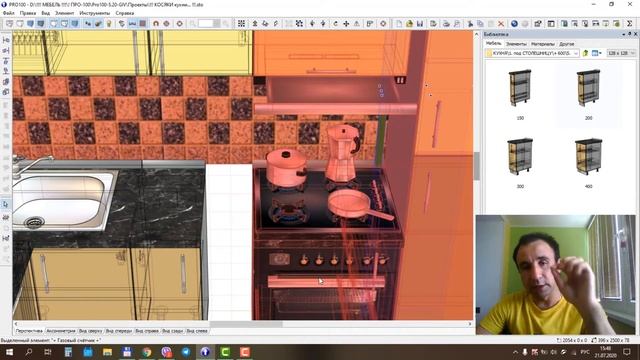This screenshot has height=360, width=640.
Task: Toggle colors display mode
Action: [x=30, y=24]
